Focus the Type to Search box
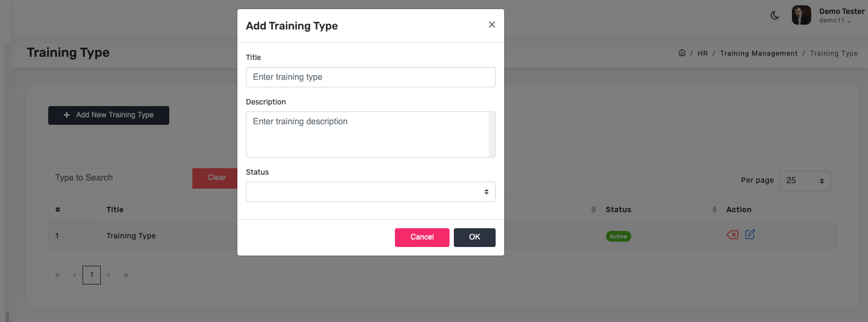The image size is (868, 322). pos(121,178)
